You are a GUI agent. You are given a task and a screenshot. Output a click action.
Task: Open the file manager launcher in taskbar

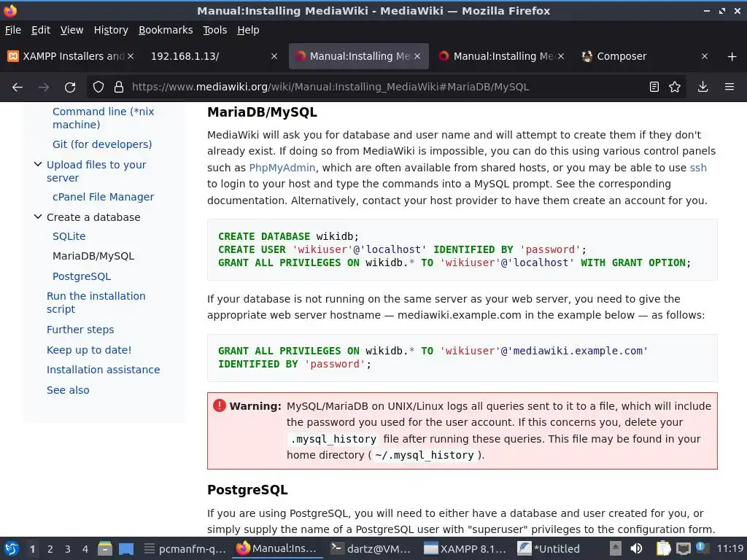[x=105, y=548]
